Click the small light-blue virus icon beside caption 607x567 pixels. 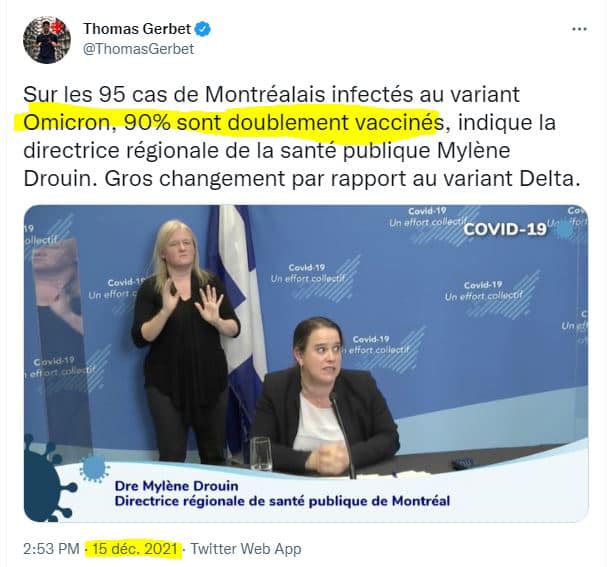tap(94, 469)
